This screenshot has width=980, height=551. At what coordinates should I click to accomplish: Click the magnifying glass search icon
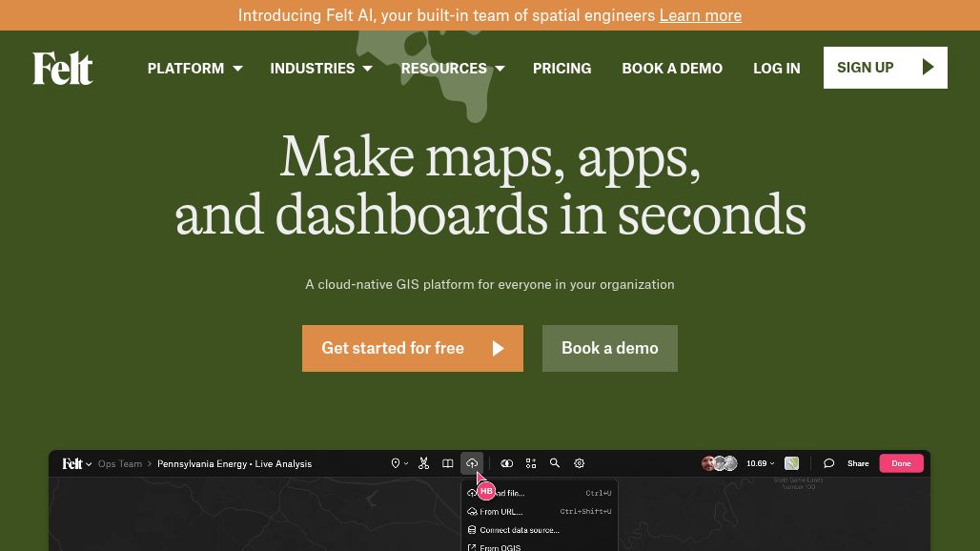click(x=555, y=463)
